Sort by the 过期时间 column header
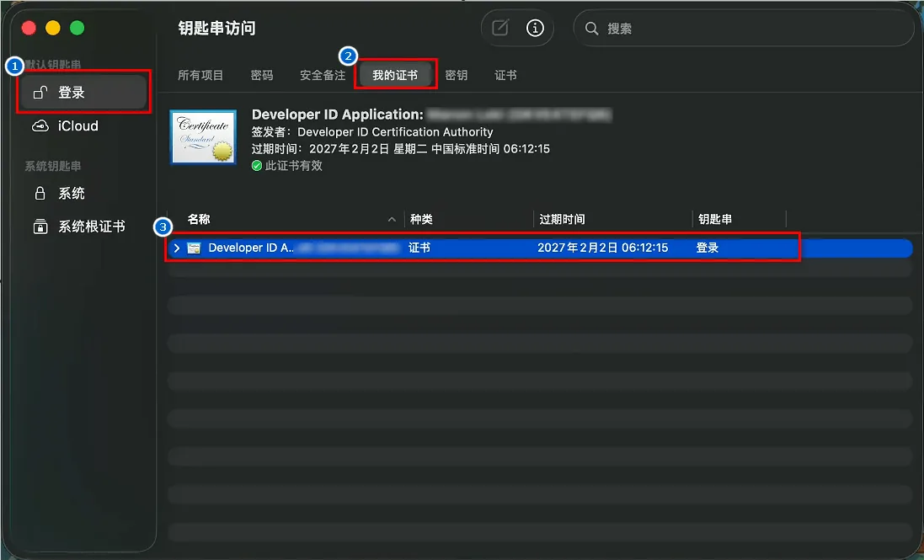Viewport: 924px width, 560px height. [613, 219]
